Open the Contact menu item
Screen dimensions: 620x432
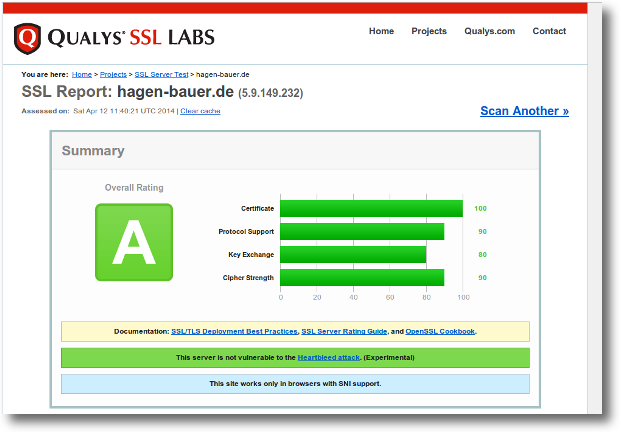549,31
